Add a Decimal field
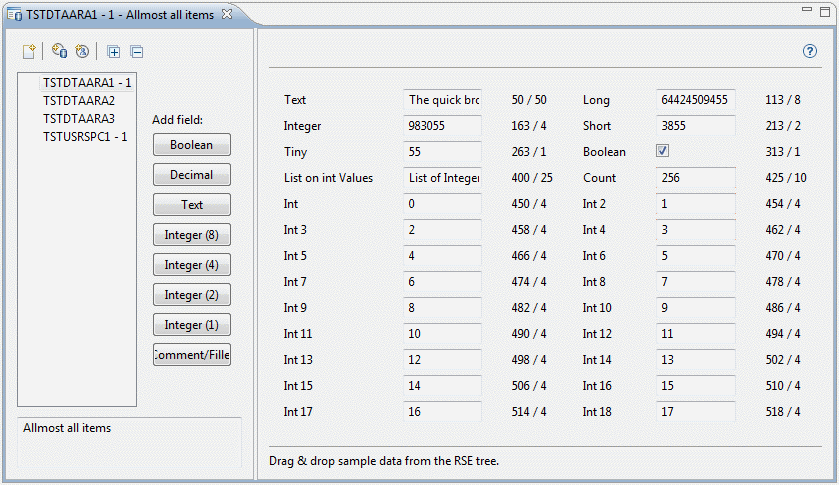This screenshot has height=485, width=839. click(192, 175)
